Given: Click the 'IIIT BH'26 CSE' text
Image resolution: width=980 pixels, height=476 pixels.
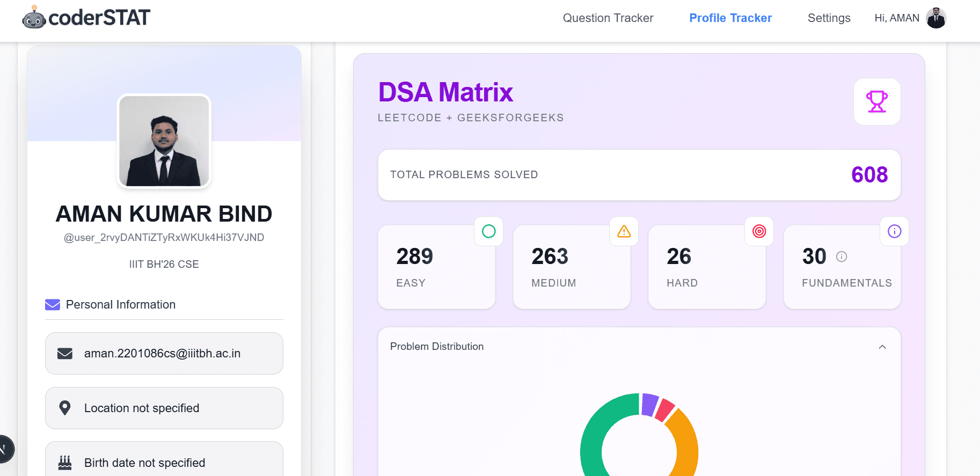Looking at the screenshot, I should point(164,264).
